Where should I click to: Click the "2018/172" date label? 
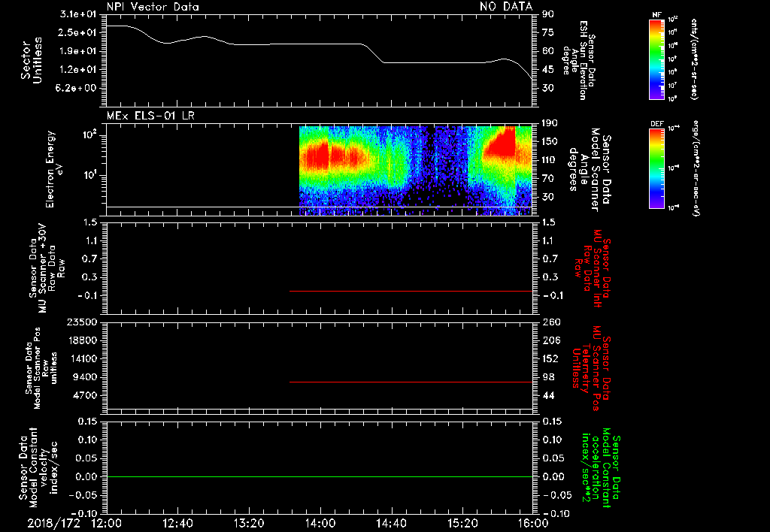[x=53, y=523]
